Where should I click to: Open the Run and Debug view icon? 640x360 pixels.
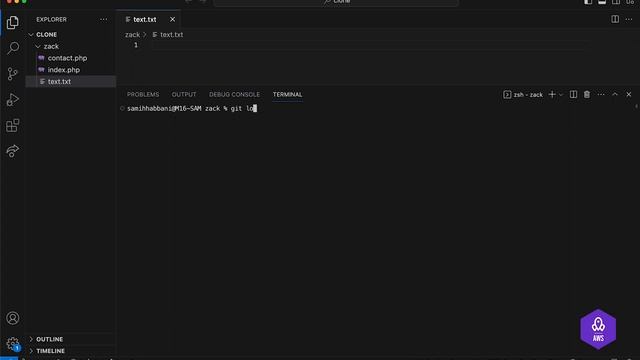(x=13, y=100)
